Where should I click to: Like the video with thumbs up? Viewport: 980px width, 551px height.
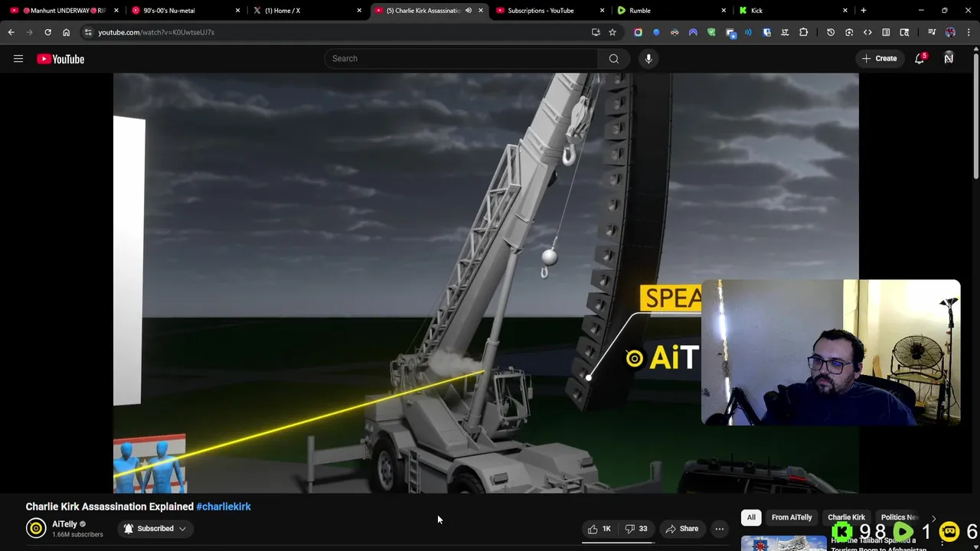[x=599, y=529]
